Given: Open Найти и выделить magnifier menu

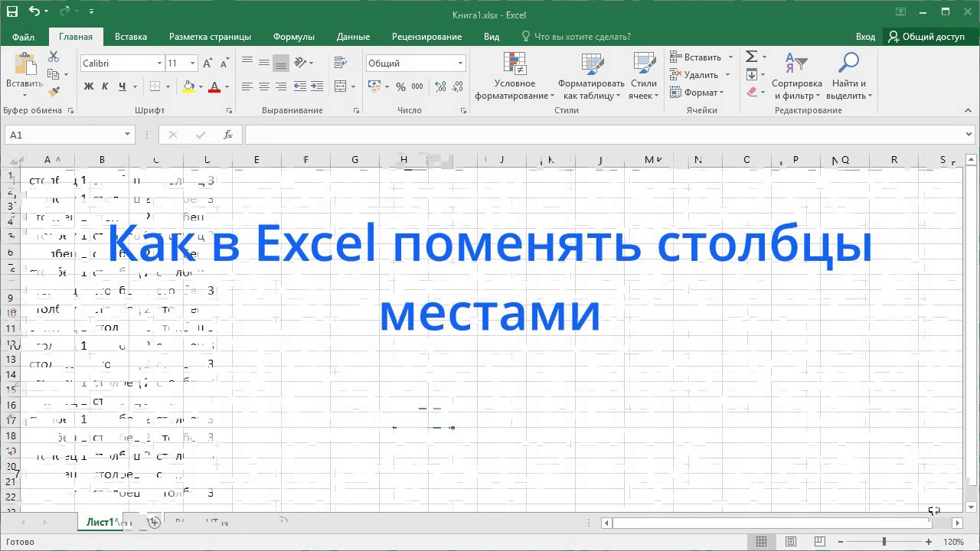Looking at the screenshot, I should 849,77.
